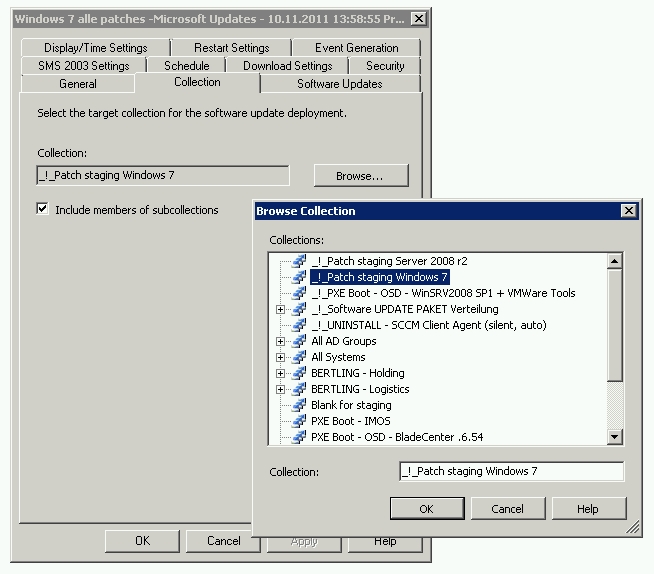
Task: Select 'PXE Boot - OSD - BladeCenter .6.54' row
Action: pos(397,437)
